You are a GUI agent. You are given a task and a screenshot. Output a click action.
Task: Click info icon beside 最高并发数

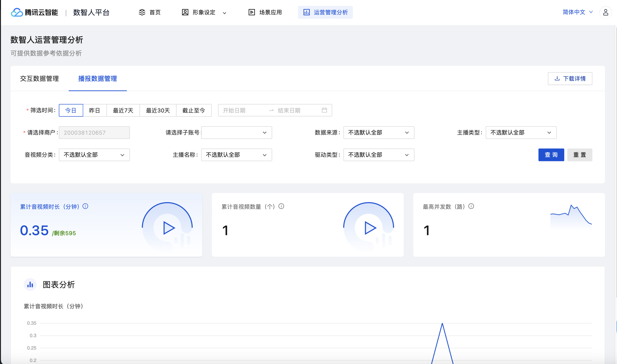pyautogui.click(x=471, y=206)
